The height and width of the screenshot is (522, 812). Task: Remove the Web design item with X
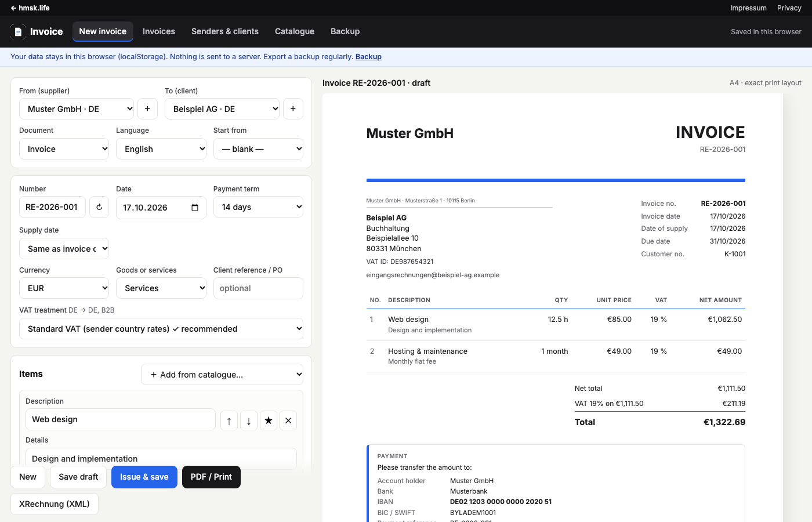pos(288,420)
